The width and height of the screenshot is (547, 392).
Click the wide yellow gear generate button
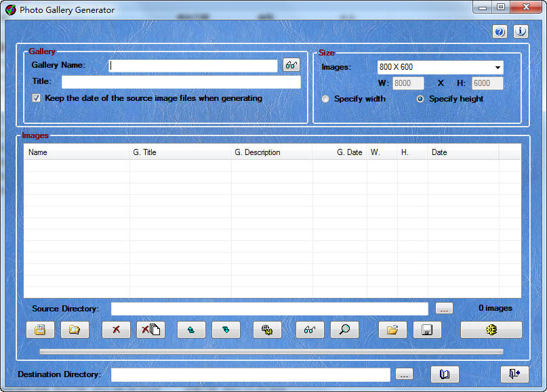[491, 330]
